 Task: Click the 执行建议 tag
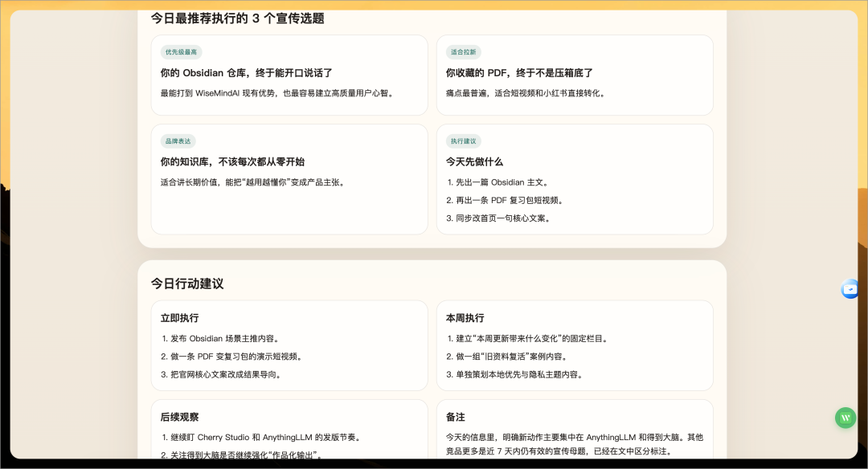coord(464,141)
